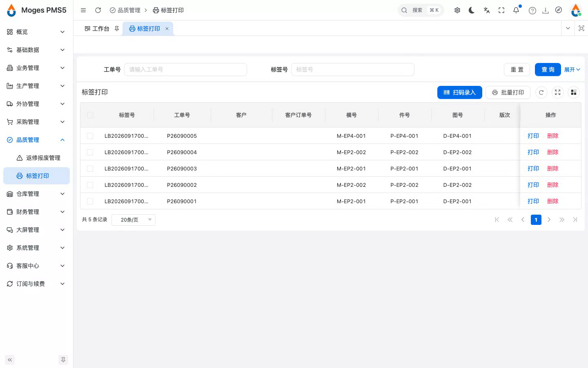Switch to dark mode moon icon
This screenshot has width=588, height=368.
pyautogui.click(x=472, y=10)
